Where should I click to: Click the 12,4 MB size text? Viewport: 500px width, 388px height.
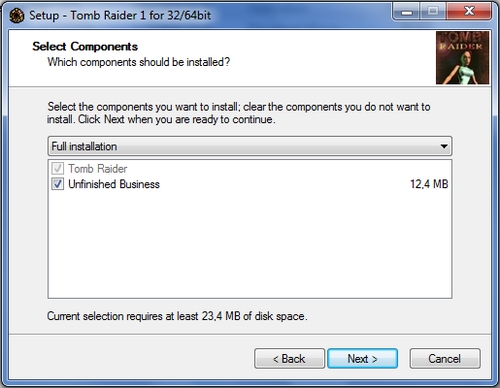429,184
